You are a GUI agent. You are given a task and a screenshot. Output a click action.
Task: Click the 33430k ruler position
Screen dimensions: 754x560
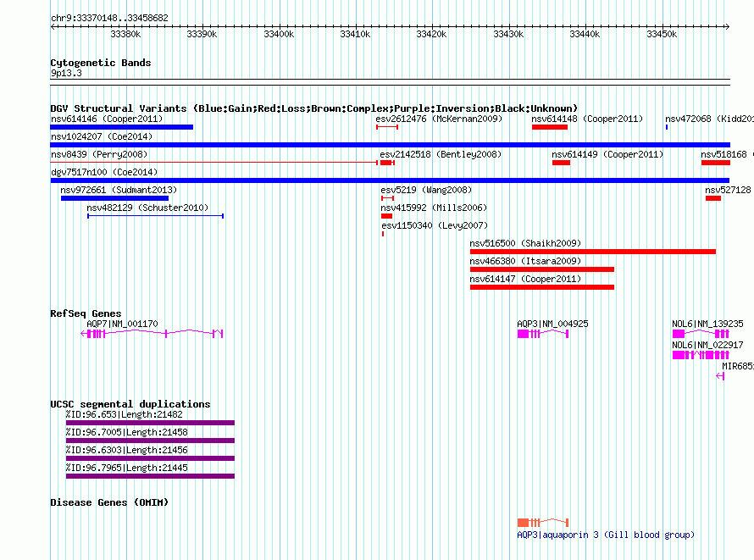509,34
